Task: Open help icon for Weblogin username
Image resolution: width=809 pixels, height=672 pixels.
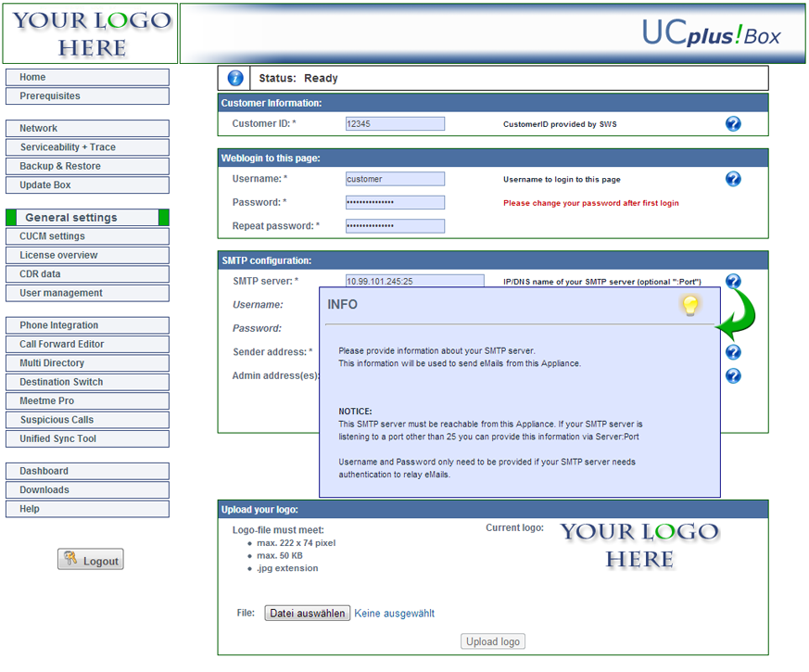Action: point(733,179)
